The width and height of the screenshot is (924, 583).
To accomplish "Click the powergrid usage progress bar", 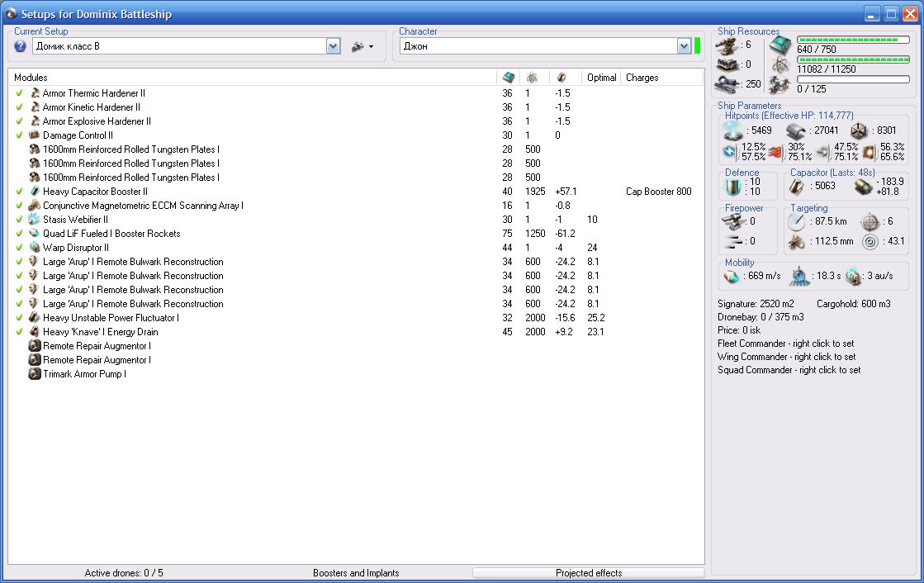I will coord(853,59).
